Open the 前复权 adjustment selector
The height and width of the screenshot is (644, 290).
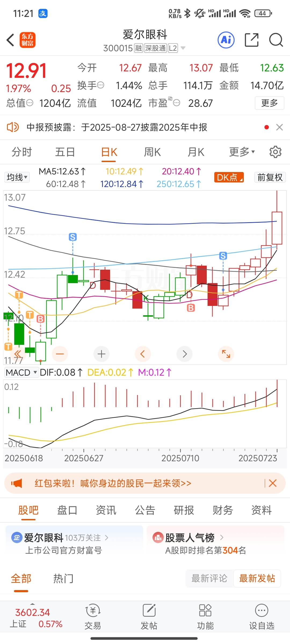click(270, 177)
